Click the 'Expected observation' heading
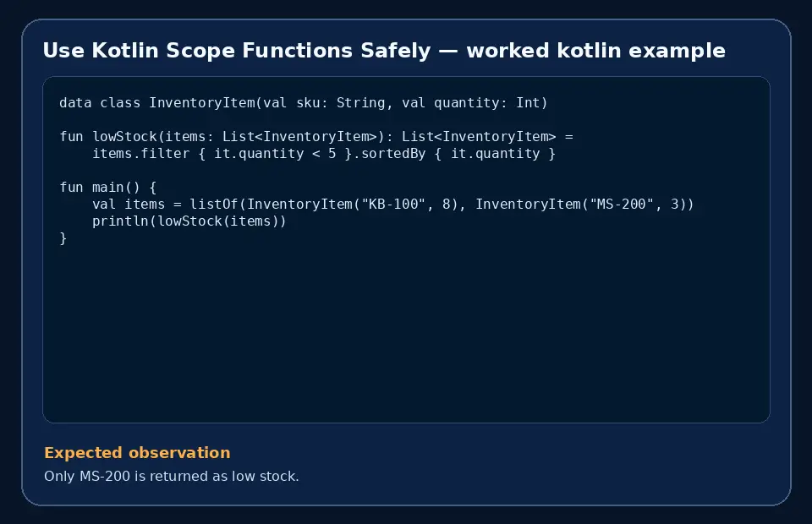 (137, 453)
